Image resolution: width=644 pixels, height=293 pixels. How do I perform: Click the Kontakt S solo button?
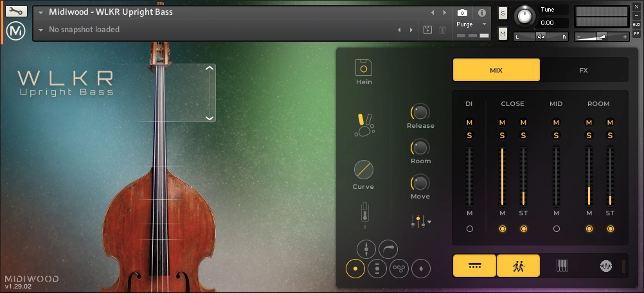pos(503,13)
